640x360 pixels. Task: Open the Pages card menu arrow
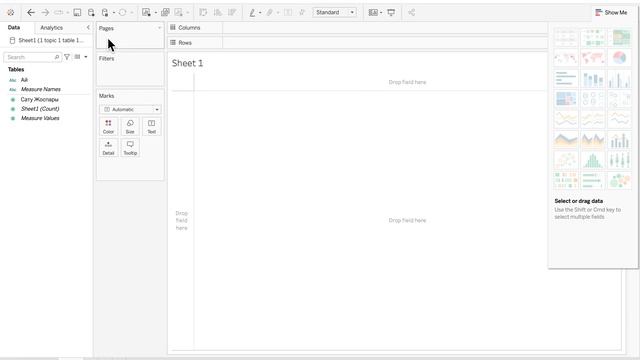159,28
